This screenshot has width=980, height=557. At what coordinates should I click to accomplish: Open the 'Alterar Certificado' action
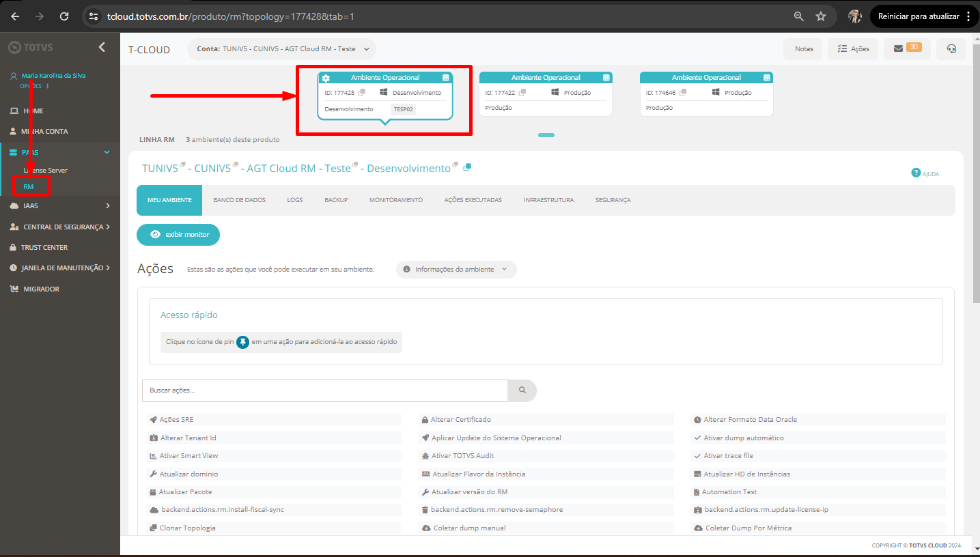coord(546,420)
